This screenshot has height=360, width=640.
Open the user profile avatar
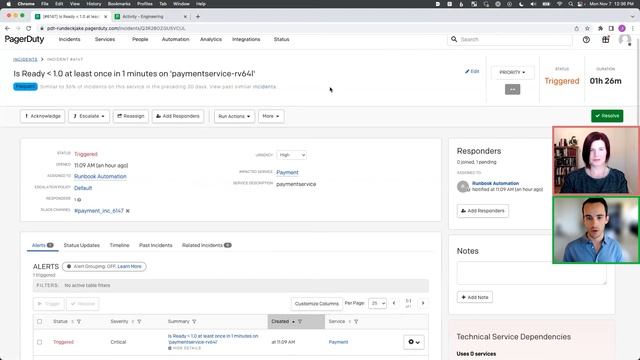pos(624,40)
